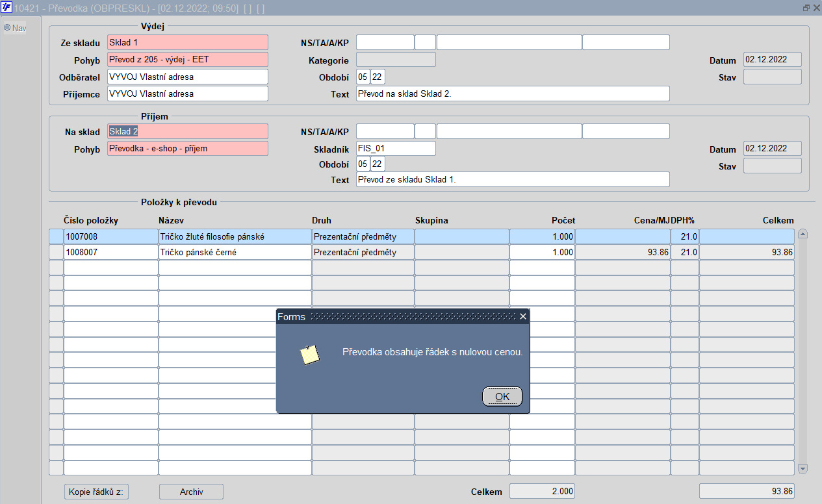Click the name cell Tričko pánské černé
822x504 pixels.
click(x=235, y=252)
